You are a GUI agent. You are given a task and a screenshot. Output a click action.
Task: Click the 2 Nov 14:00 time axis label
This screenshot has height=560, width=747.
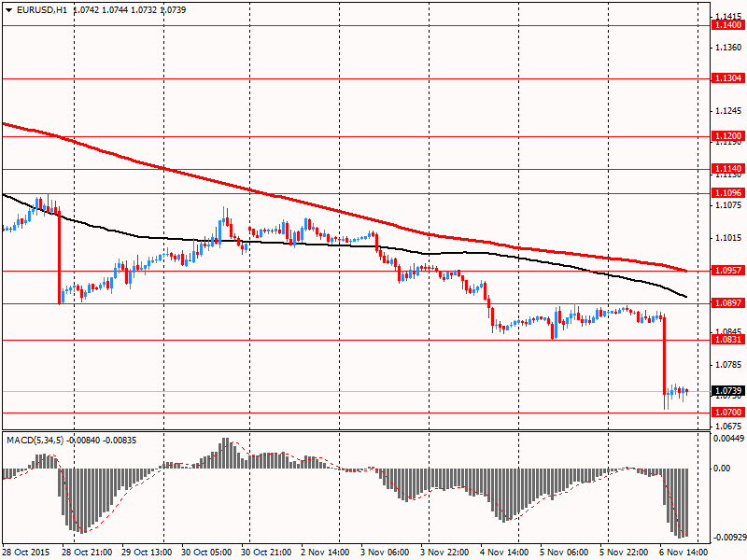tap(326, 553)
